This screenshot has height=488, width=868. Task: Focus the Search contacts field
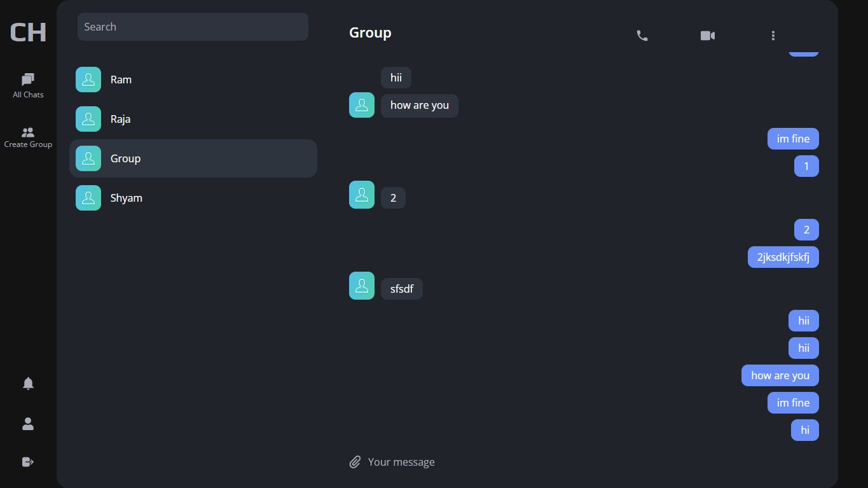point(193,27)
